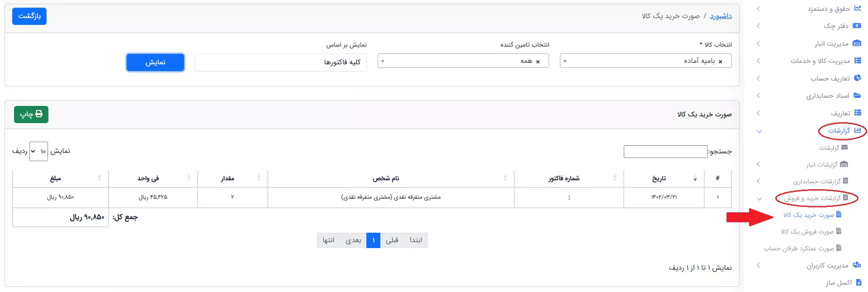Open the انتخاب تامین کننده dropdown
868x292 pixels.
point(463,61)
